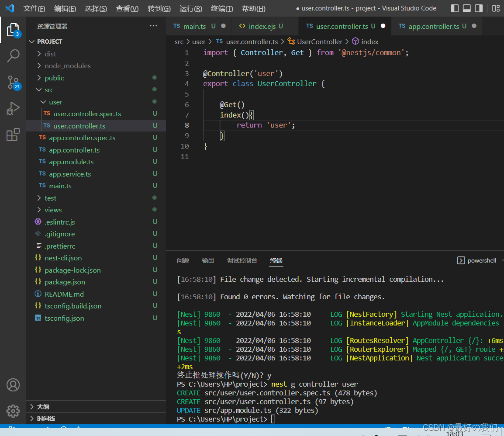Open the 终端(T) menu
This screenshot has height=436, width=504.
[x=222, y=9]
